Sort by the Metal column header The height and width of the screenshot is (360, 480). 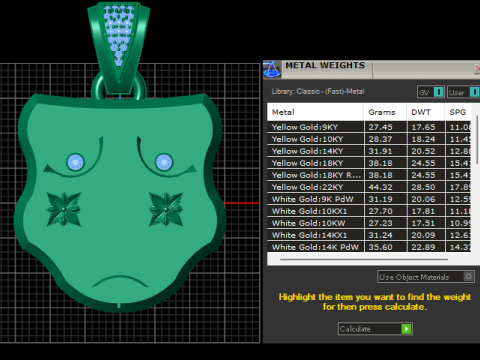pos(315,112)
